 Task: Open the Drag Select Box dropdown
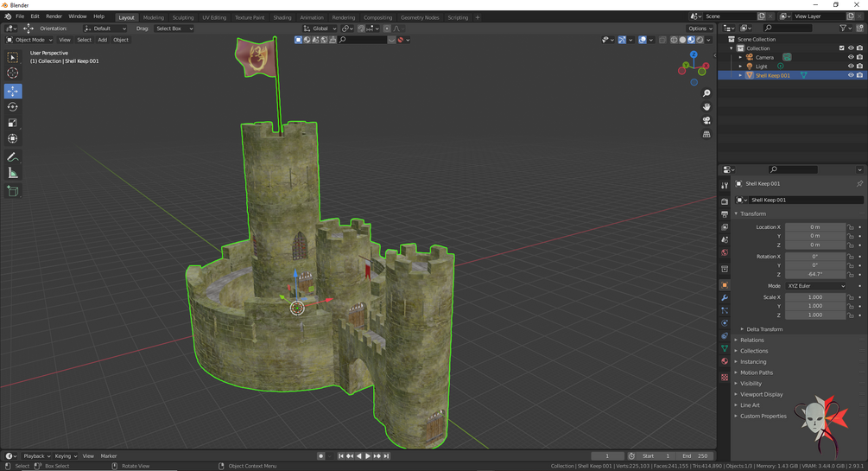click(174, 29)
